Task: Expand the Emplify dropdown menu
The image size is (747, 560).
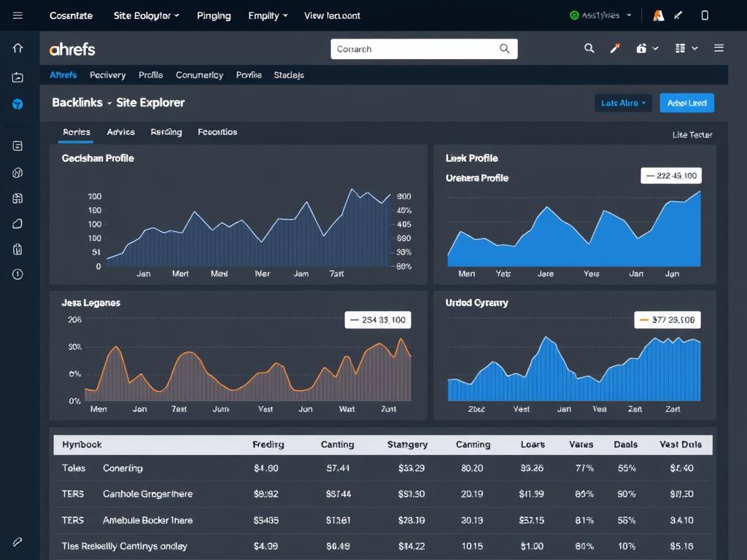Action: click(x=268, y=16)
